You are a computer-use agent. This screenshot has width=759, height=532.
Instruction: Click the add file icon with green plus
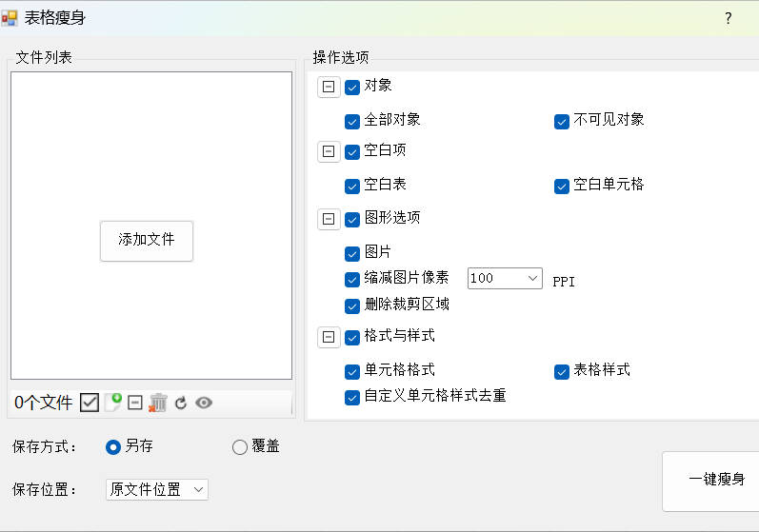113,403
